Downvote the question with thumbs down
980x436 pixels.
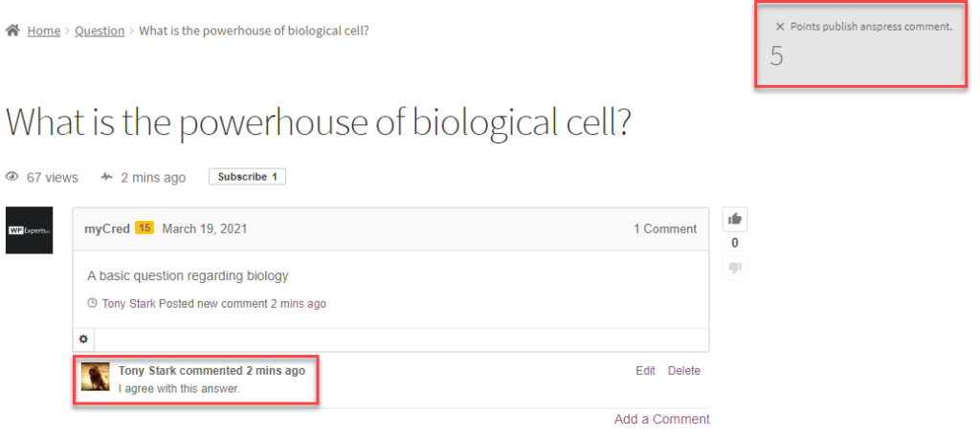735,268
